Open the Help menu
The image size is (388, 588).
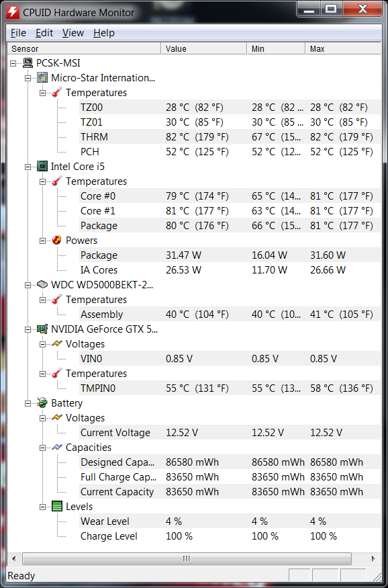point(104,33)
